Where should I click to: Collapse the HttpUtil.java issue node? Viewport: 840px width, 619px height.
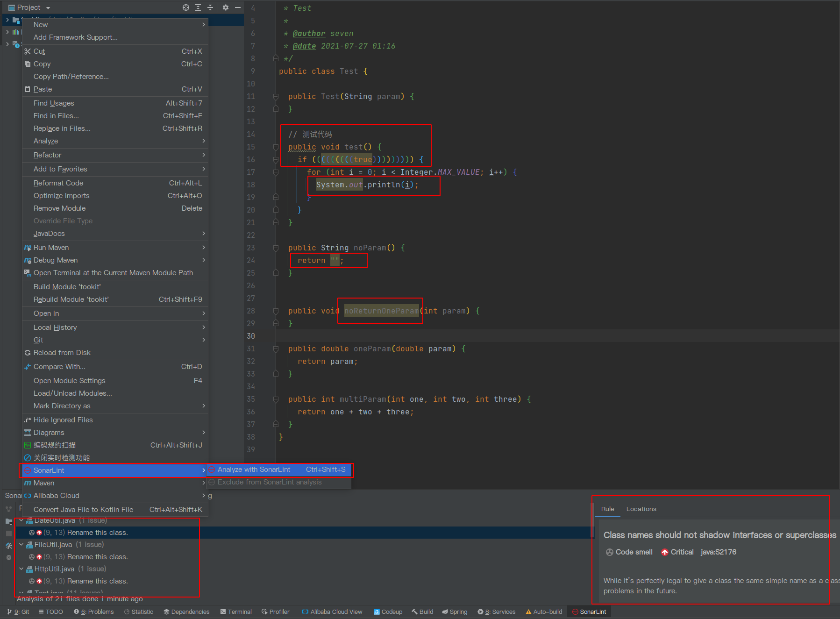click(x=21, y=569)
